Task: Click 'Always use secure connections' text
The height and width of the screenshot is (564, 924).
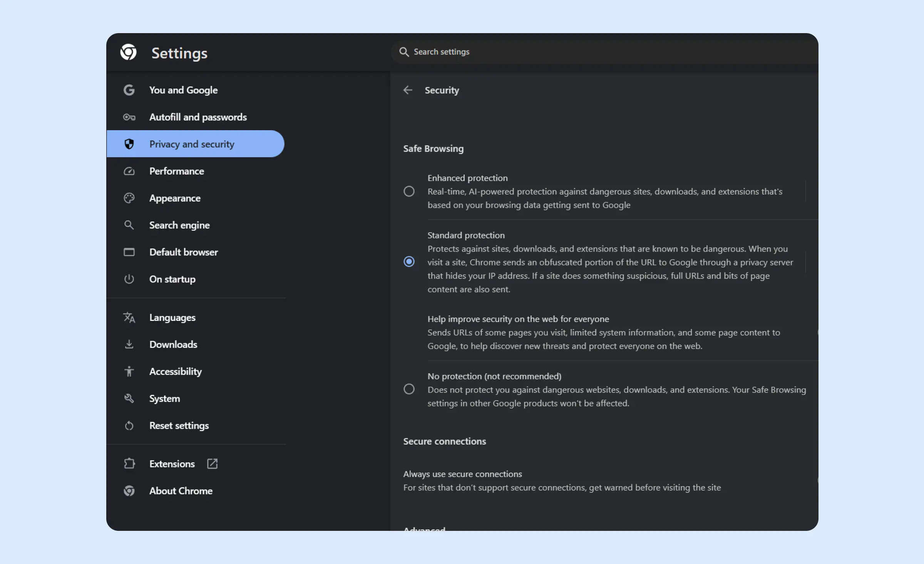Action: [x=462, y=474]
